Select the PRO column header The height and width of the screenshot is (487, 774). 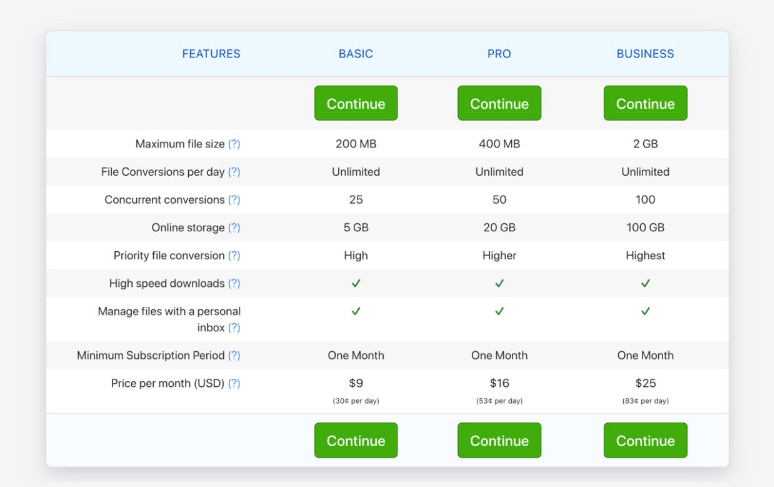pos(499,54)
